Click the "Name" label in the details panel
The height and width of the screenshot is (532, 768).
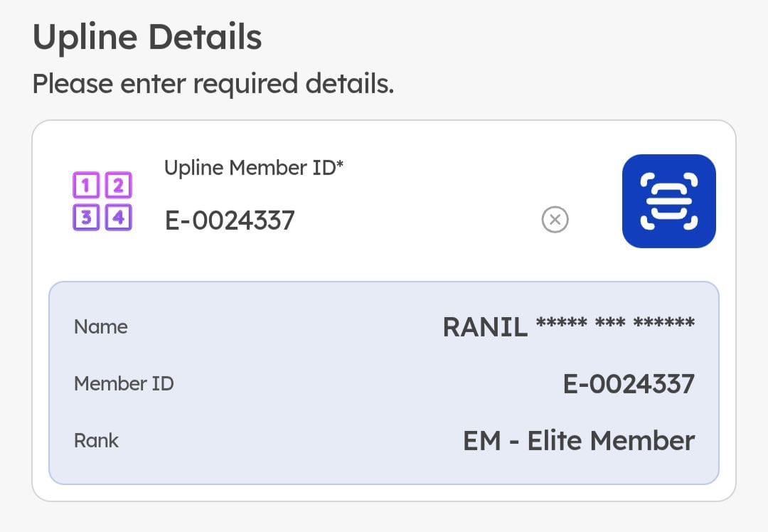(101, 327)
